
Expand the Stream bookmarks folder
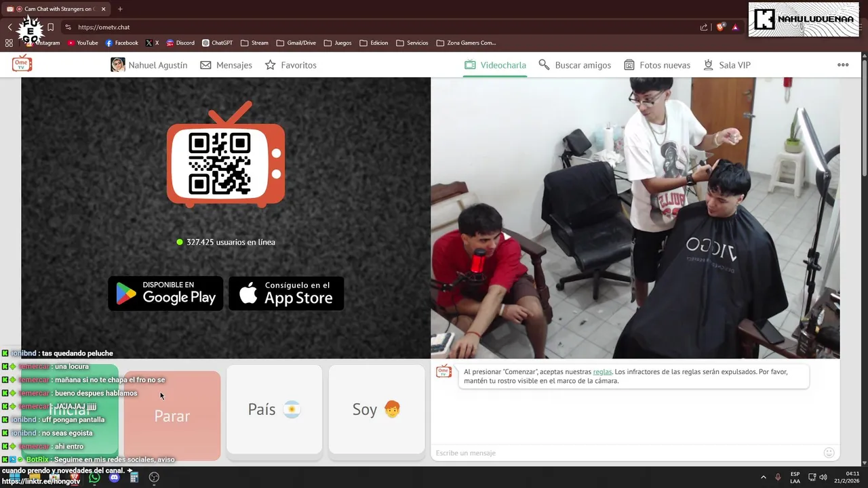tap(255, 43)
